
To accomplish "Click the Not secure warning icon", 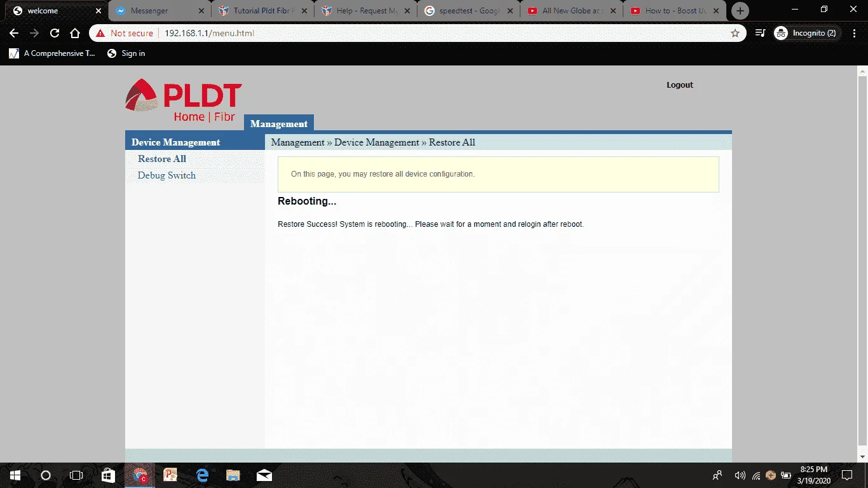I will coord(100,33).
